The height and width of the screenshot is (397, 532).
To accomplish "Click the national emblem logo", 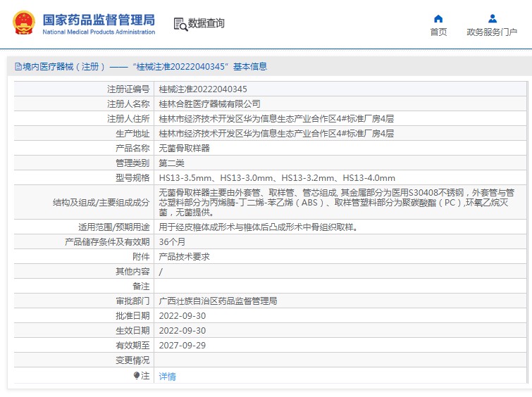I will (24, 23).
